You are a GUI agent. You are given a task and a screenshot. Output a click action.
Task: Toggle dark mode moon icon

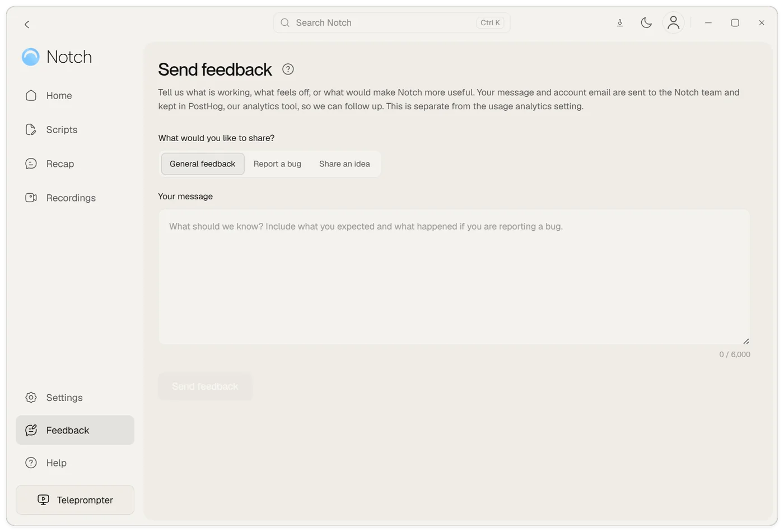[x=646, y=23]
